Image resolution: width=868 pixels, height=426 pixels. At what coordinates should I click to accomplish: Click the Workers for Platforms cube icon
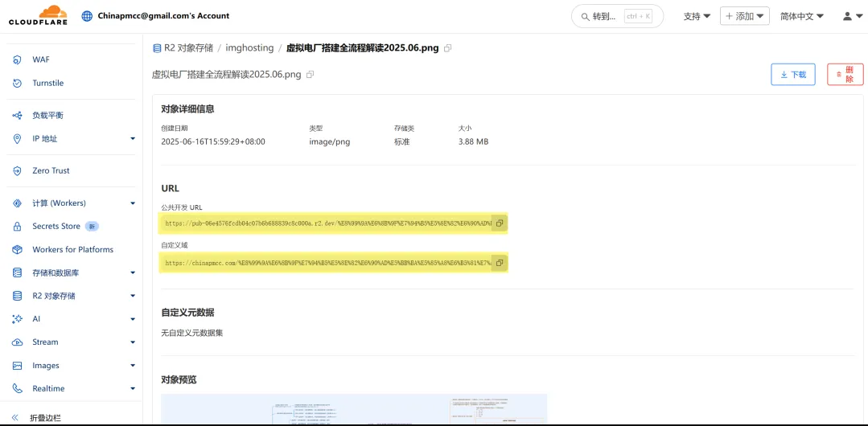(x=17, y=249)
